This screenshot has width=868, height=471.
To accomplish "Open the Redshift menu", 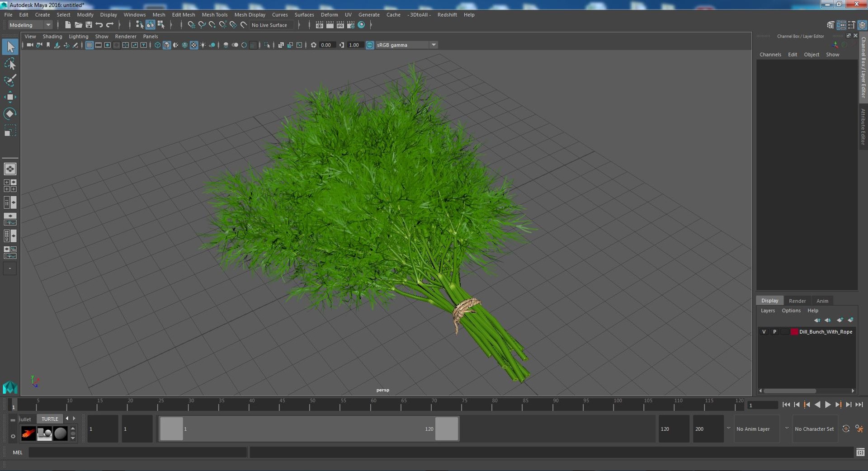I will click(x=447, y=14).
